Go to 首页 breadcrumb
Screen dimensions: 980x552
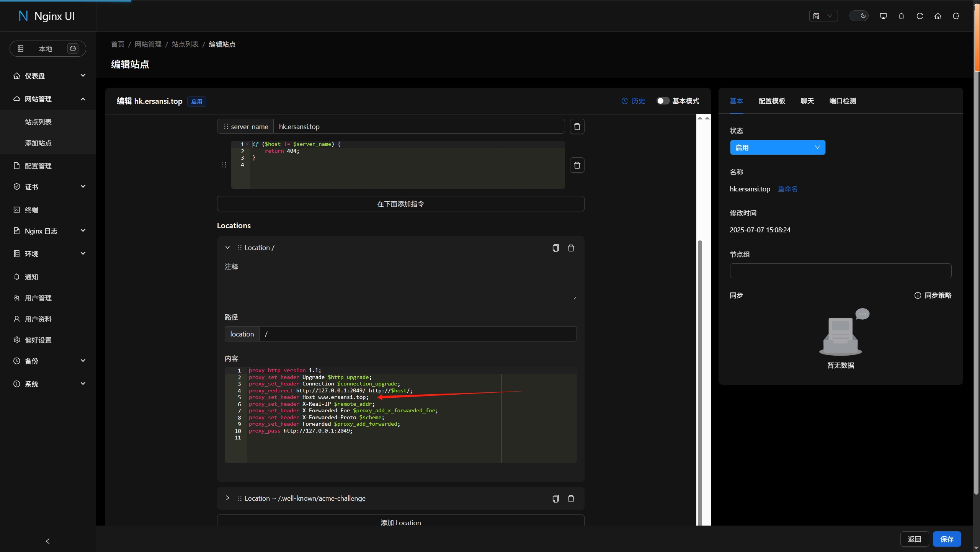(x=118, y=44)
